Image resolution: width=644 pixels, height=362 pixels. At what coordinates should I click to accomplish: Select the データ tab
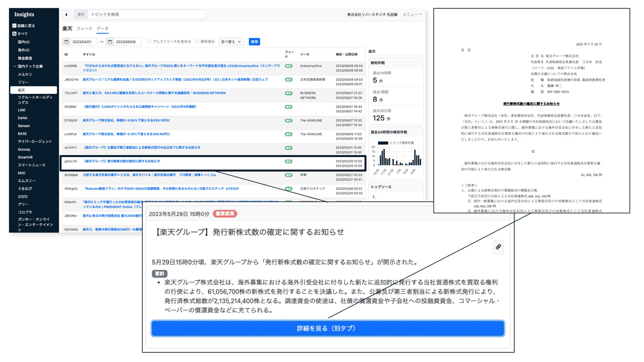click(x=102, y=29)
